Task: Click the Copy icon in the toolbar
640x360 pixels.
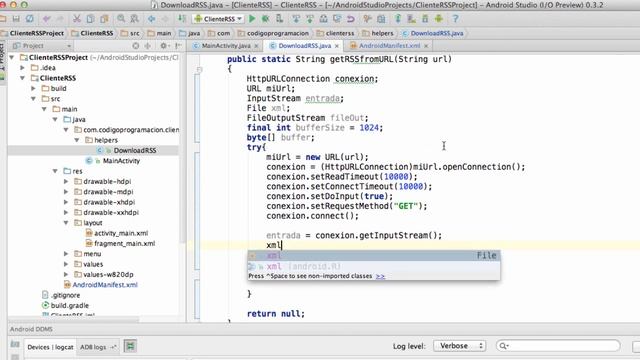Action: coord(91,19)
